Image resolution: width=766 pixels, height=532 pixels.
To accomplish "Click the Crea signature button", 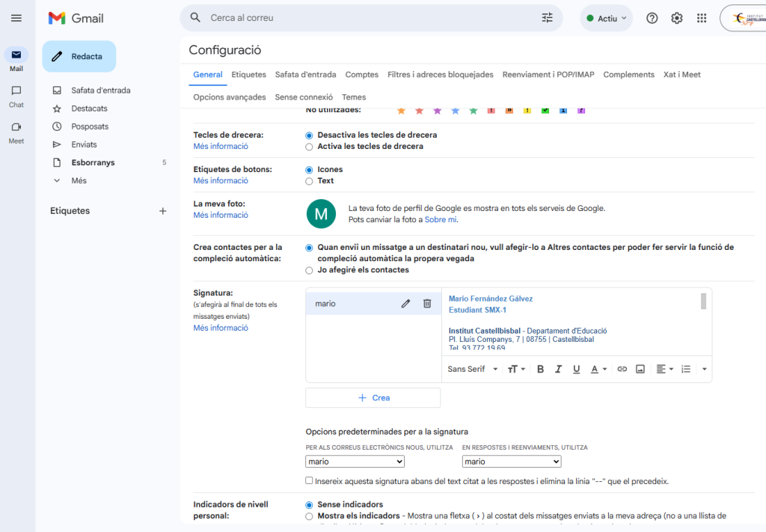I will (x=373, y=398).
